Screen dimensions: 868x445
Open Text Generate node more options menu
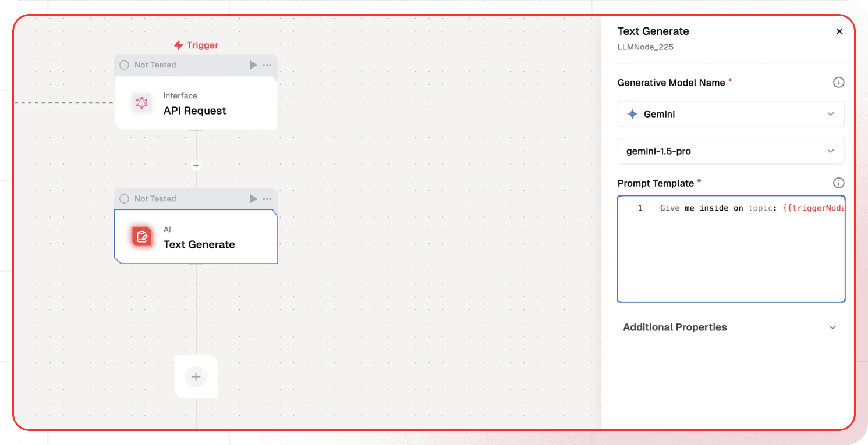(267, 199)
